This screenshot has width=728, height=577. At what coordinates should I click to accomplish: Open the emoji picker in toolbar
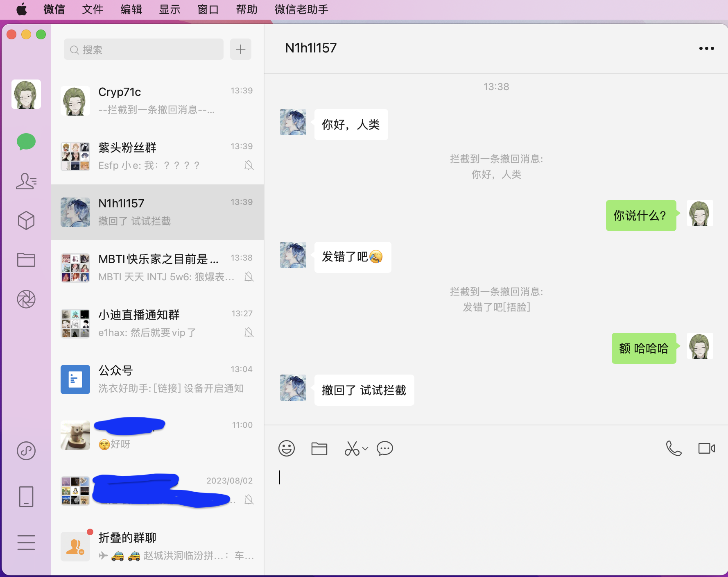pyautogui.click(x=287, y=448)
